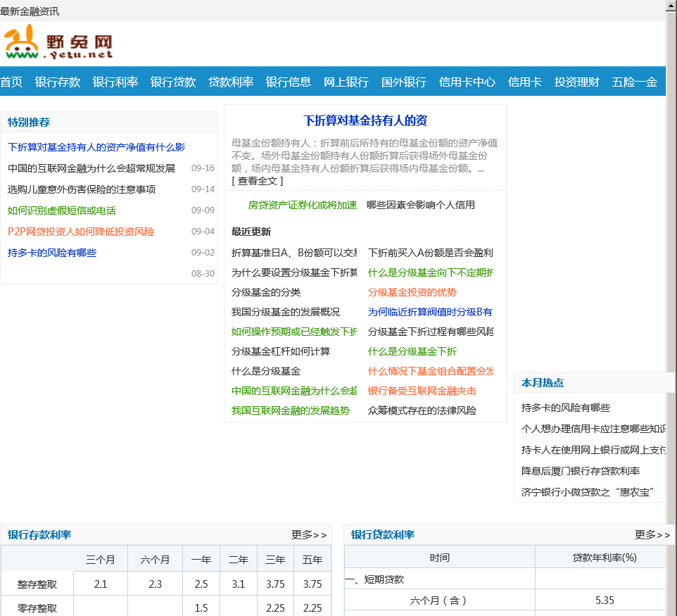Click the 银行贷款利率 section heading
The image size is (677, 616).
383,535
